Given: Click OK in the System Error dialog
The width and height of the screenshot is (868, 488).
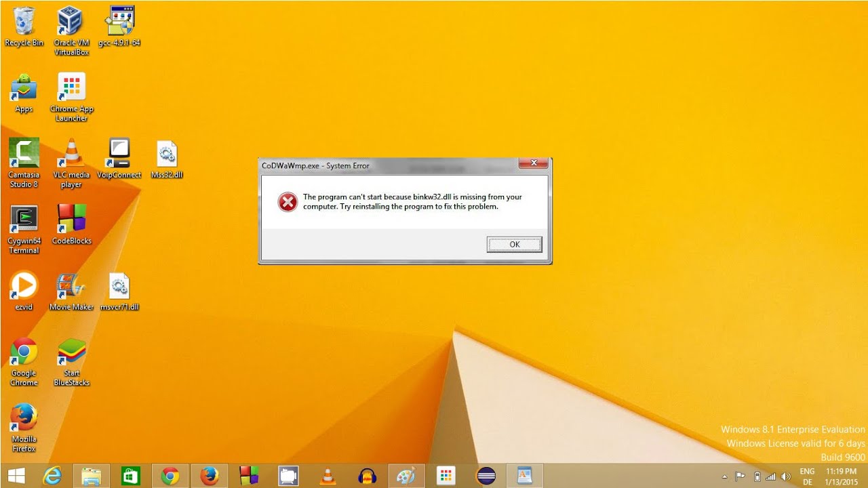Looking at the screenshot, I should [x=514, y=245].
